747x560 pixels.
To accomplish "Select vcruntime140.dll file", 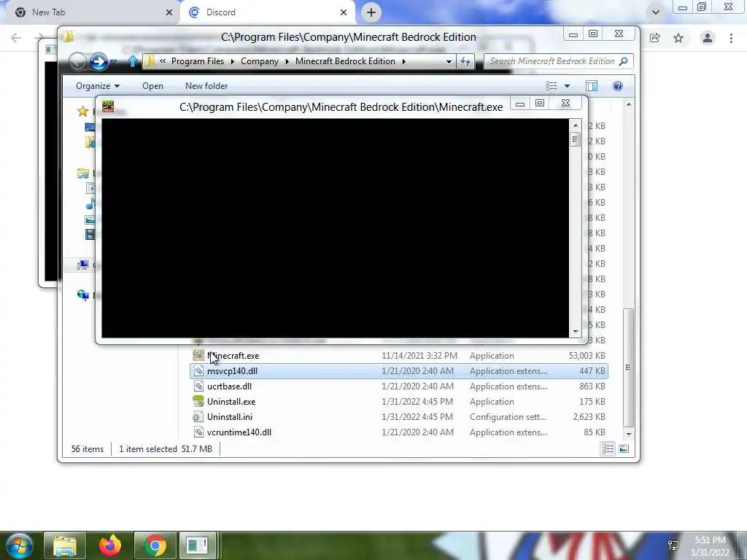I will [x=398, y=432].
